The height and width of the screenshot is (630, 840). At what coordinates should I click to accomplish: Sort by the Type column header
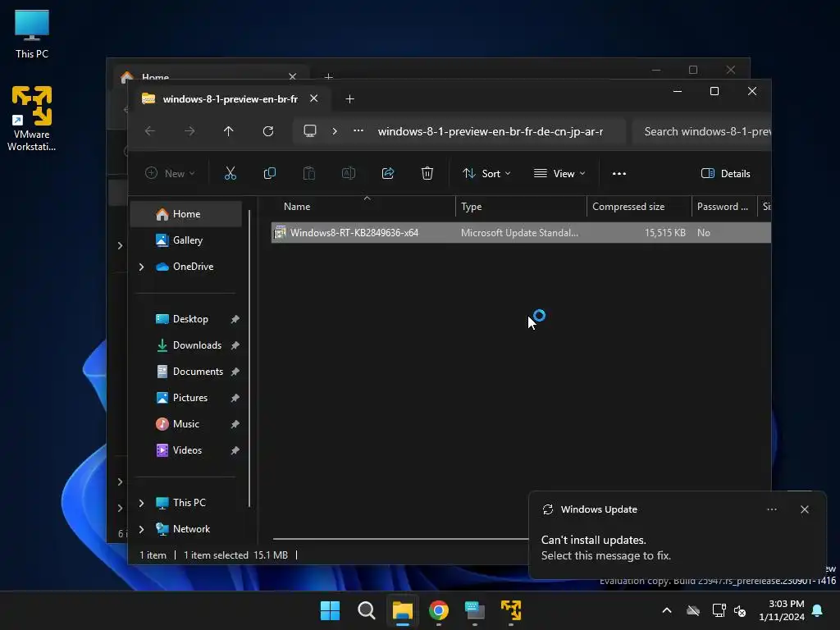coord(521,207)
